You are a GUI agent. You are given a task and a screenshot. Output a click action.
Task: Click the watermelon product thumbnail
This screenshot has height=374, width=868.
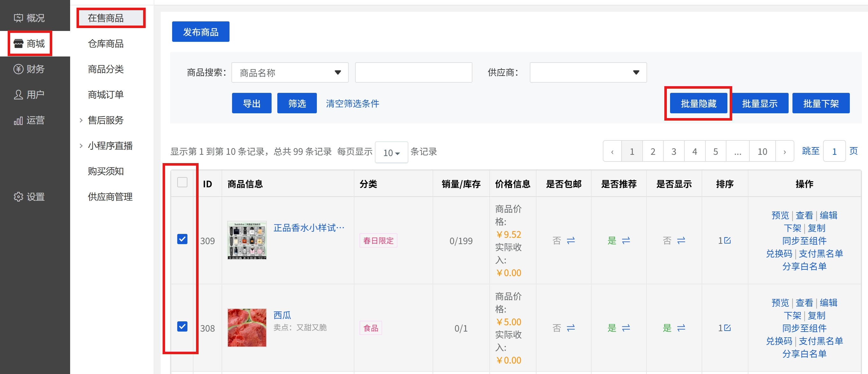click(247, 327)
